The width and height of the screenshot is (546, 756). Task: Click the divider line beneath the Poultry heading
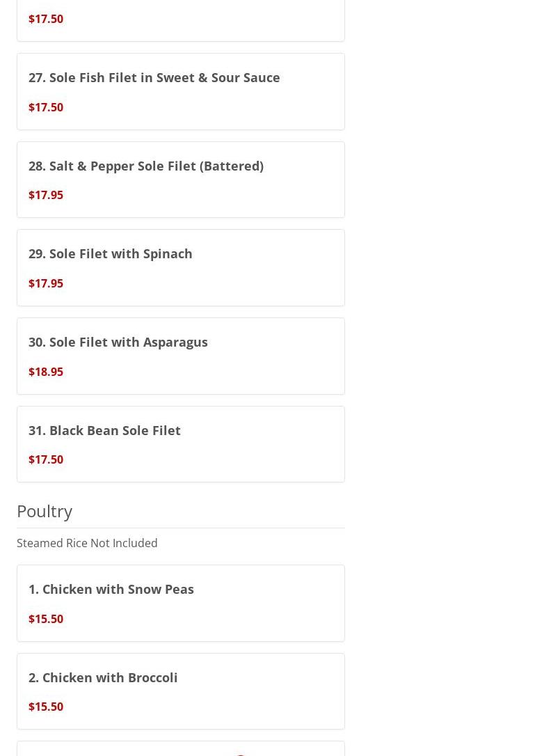[x=180, y=528]
